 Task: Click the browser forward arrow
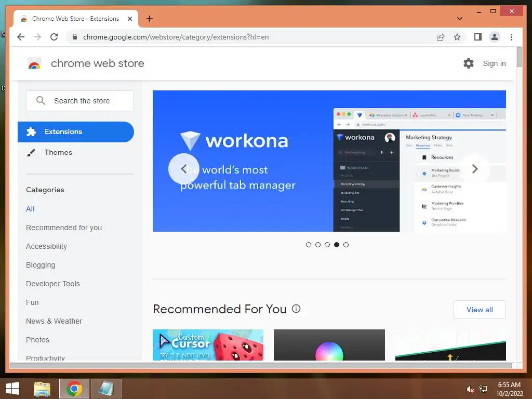coord(37,37)
